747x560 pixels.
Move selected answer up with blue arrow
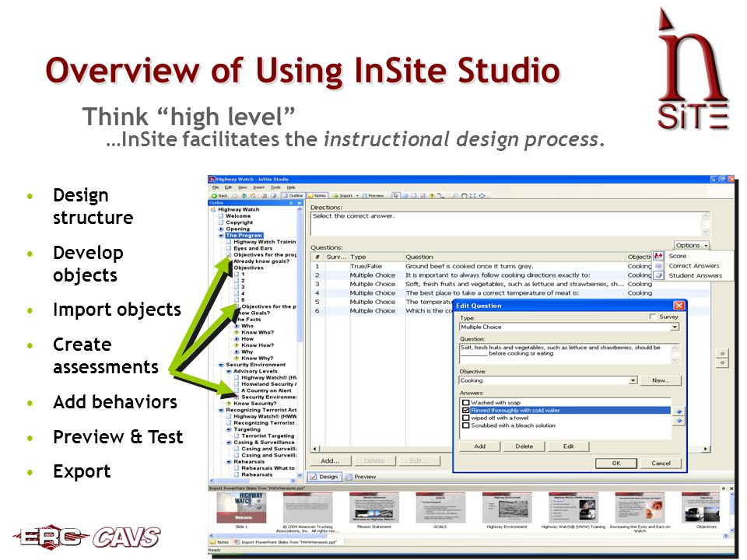[679, 411]
